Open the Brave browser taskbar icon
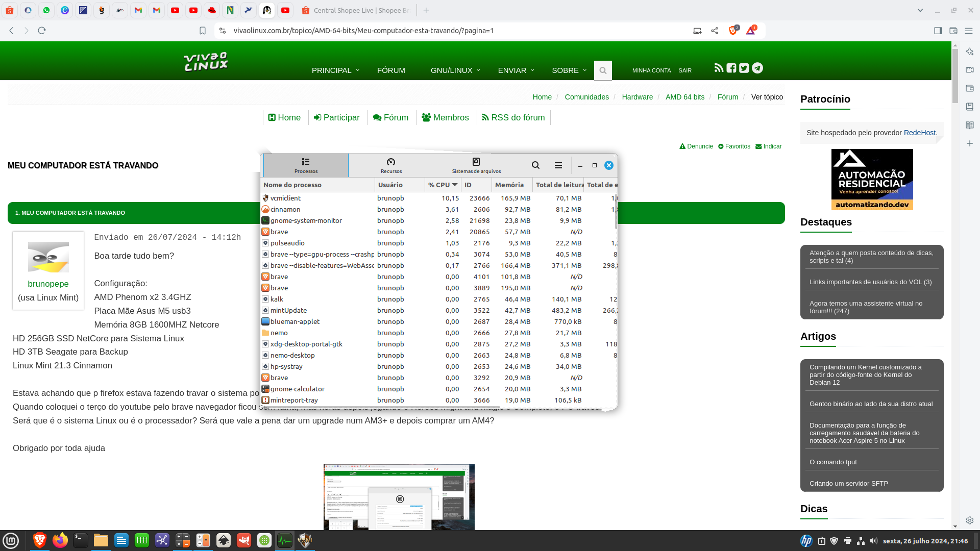 [39, 540]
